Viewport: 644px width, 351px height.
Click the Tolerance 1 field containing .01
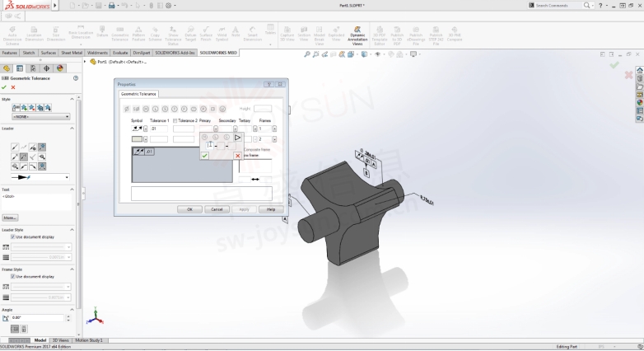pyautogui.click(x=159, y=129)
